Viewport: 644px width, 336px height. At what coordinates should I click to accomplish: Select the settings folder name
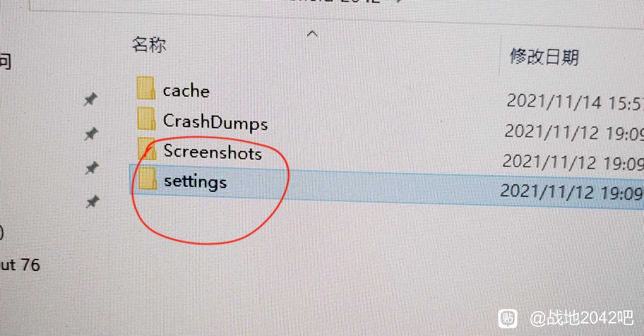coord(195,182)
